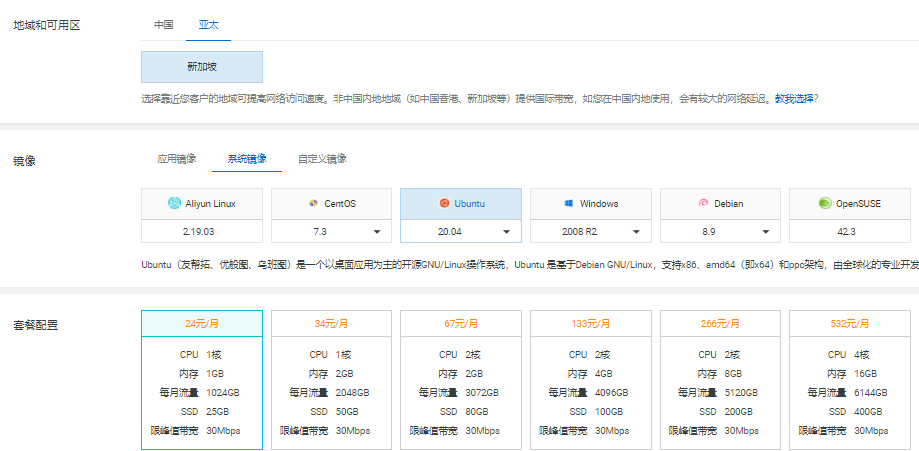
Task: Open the Ubuntu 20.04 version dropdown
Action: (x=461, y=231)
